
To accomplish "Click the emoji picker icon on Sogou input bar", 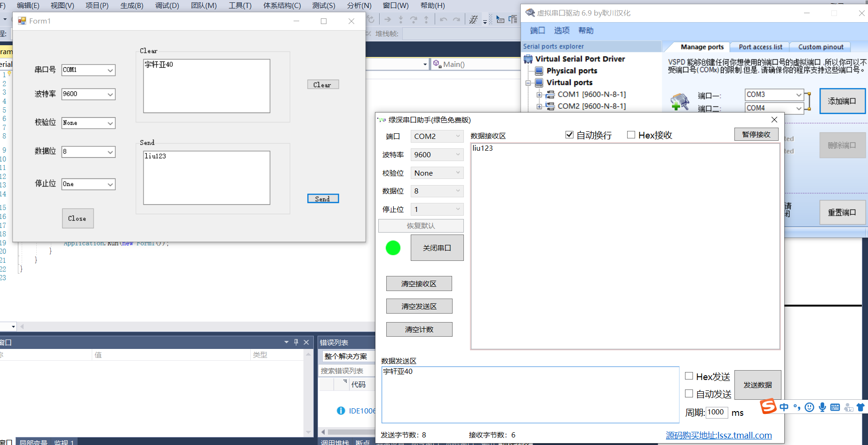I will pos(809,407).
